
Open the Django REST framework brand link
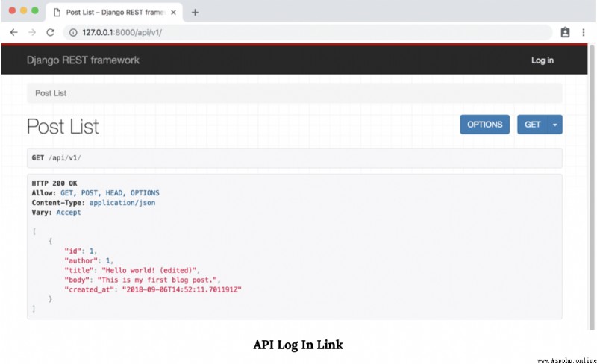pyautogui.click(x=83, y=60)
